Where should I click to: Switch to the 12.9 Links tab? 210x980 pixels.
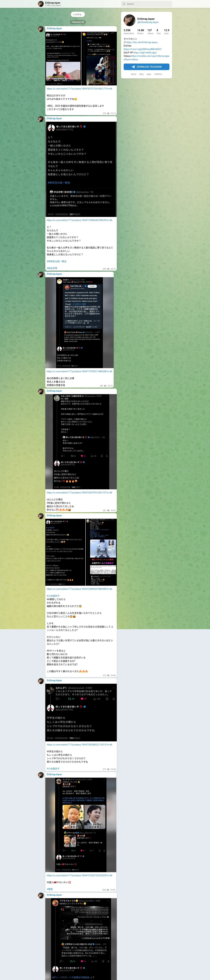pos(166,32)
